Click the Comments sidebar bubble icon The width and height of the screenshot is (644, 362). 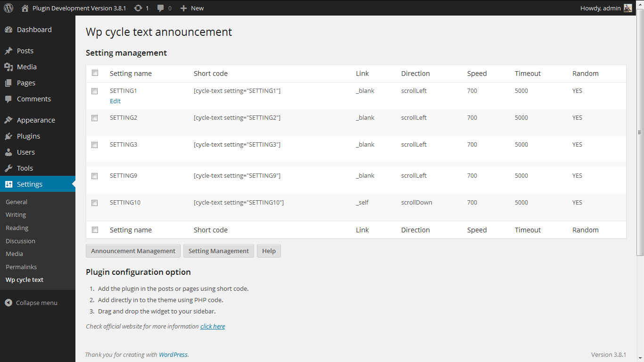click(x=8, y=99)
